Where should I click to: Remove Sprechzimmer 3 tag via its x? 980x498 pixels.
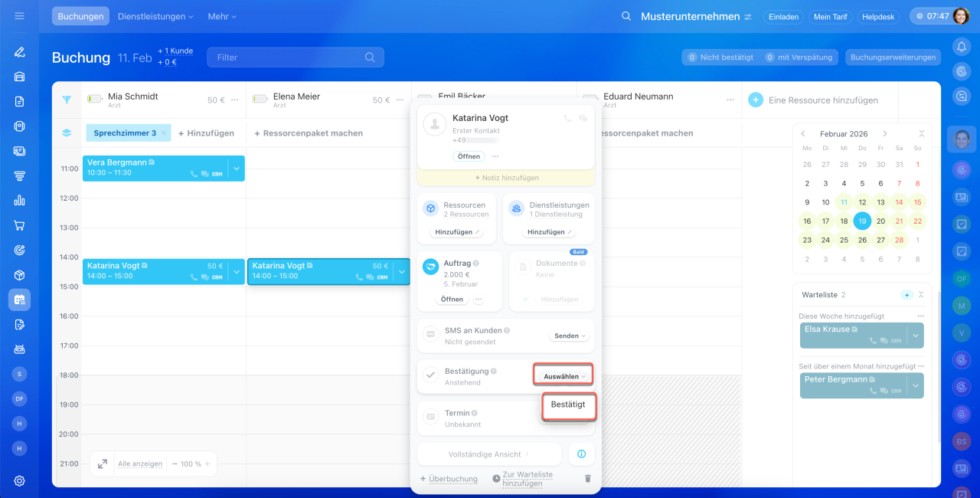tap(163, 133)
